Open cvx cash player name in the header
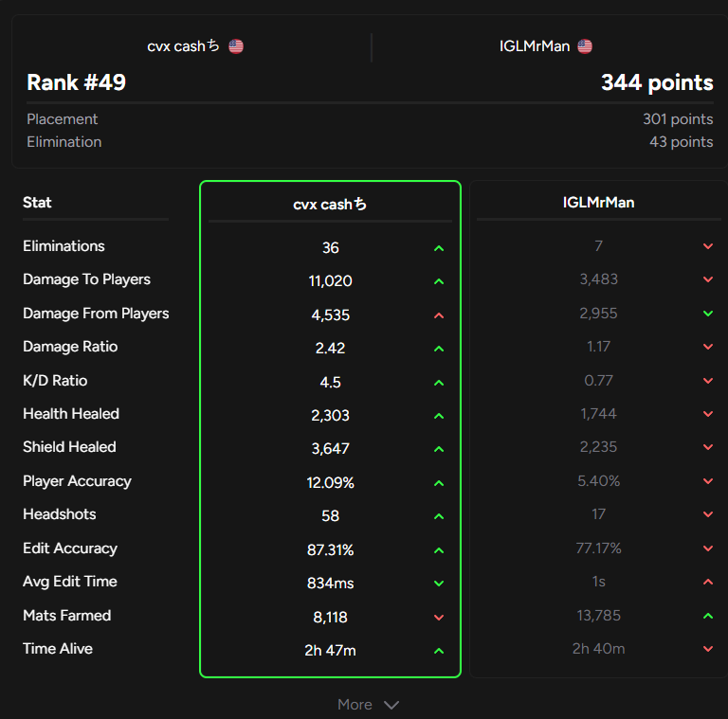 [183, 46]
